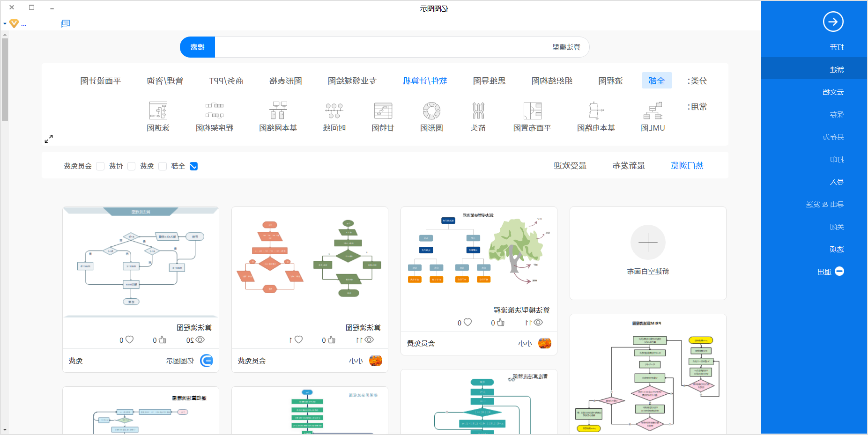Select the 组织结构图 category tab
Viewport: 868px width, 435px height.
point(552,81)
